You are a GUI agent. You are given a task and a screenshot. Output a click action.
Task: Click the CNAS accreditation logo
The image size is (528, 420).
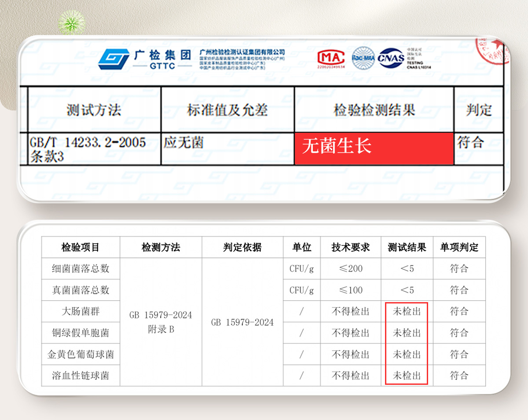[391, 58]
